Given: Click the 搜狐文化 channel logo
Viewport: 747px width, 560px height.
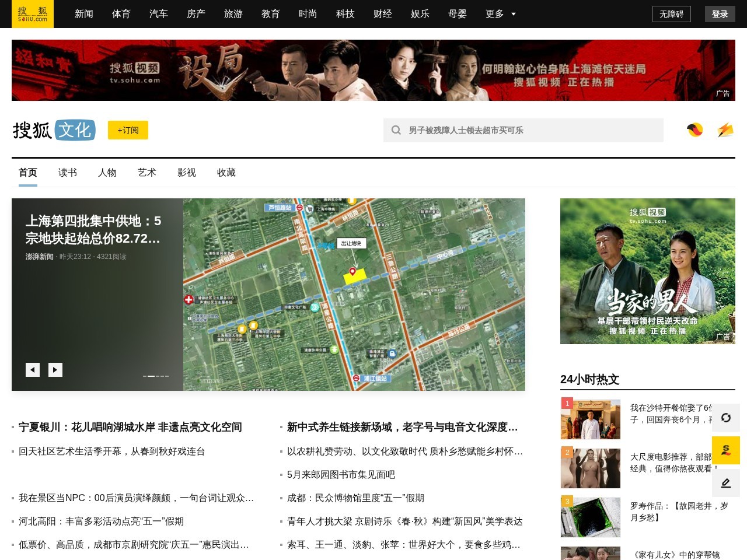Looking at the screenshot, I should coord(54,130).
